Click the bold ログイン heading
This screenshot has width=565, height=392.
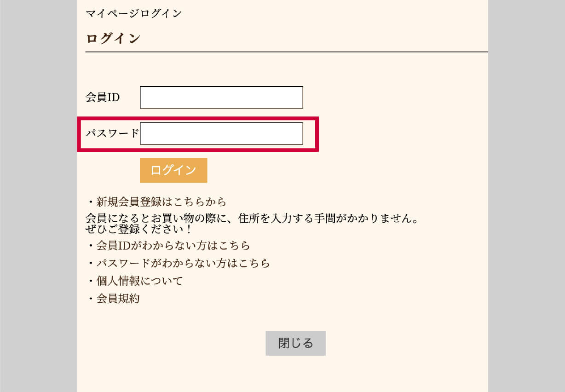[113, 39]
